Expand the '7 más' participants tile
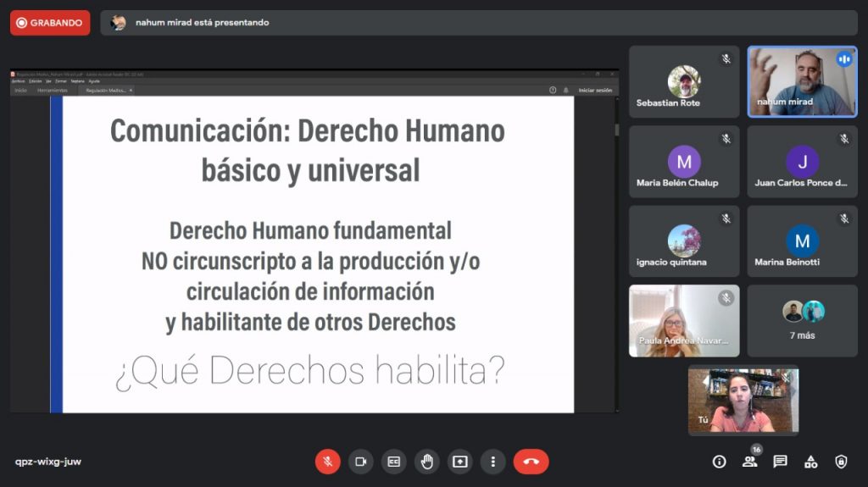 click(802, 320)
